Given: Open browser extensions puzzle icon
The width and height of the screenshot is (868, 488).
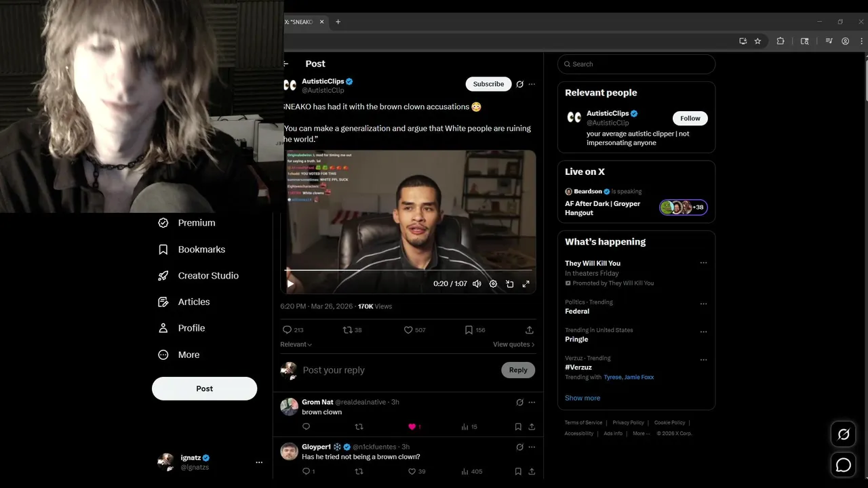Looking at the screenshot, I should pos(781,41).
